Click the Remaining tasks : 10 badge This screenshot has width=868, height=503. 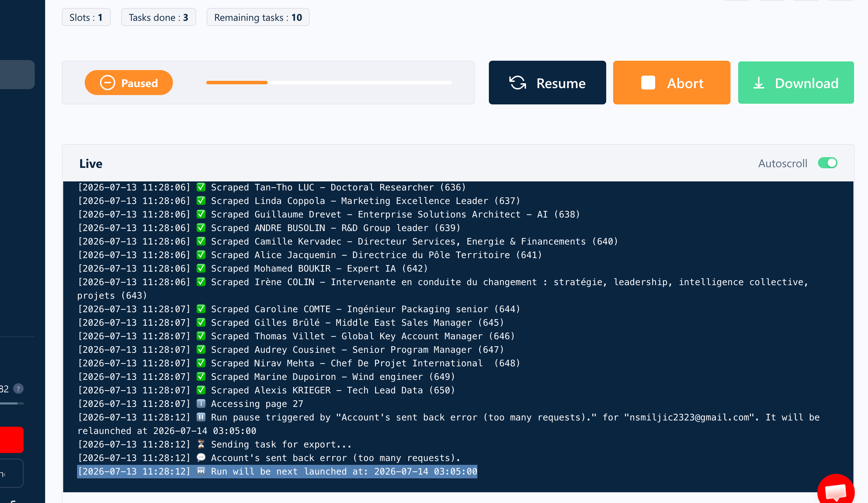click(258, 17)
